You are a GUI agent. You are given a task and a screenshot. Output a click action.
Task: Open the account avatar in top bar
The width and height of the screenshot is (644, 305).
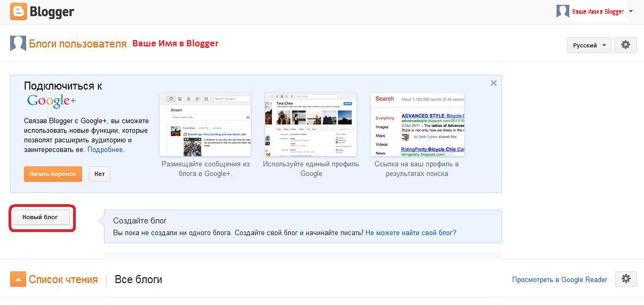563,11
